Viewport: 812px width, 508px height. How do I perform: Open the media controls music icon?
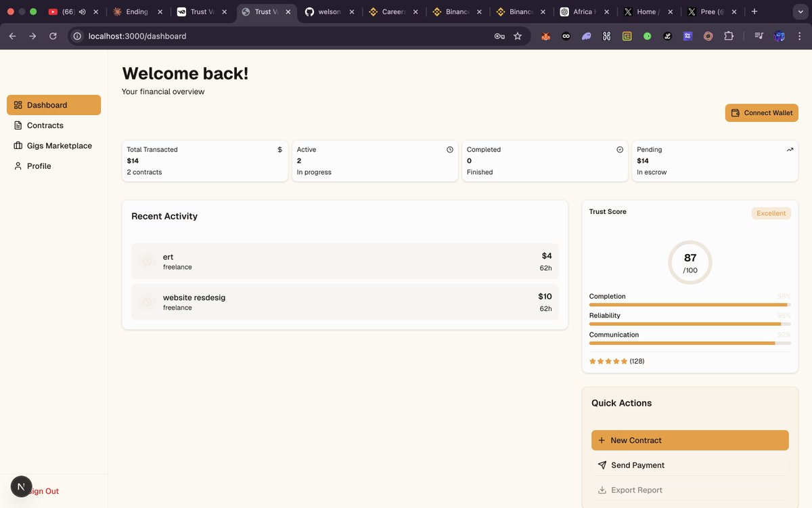[759, 37]
